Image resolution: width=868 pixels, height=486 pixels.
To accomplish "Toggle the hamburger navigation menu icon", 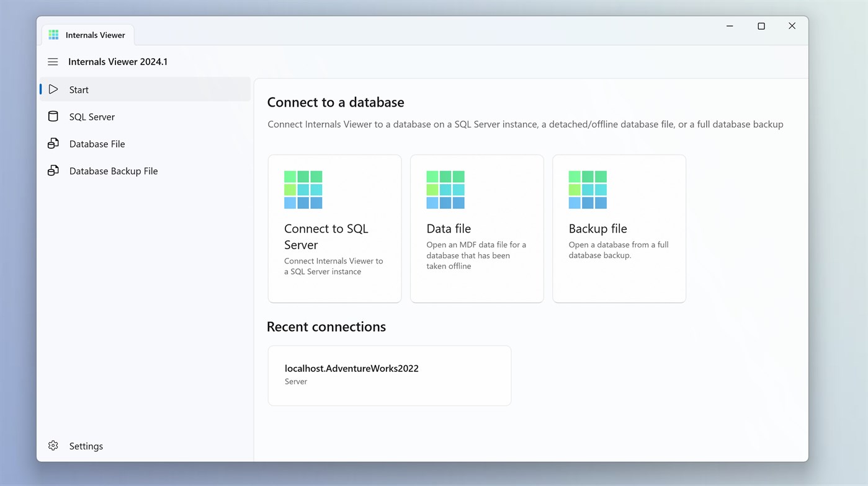I will coord(53,62).
